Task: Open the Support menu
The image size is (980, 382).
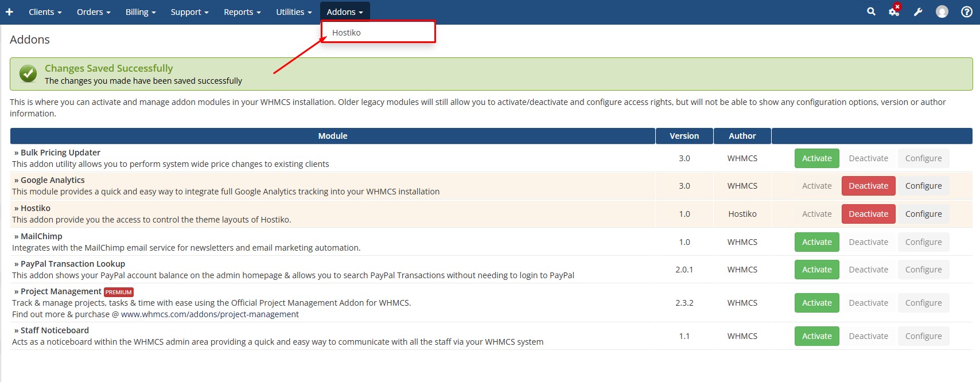Action: click(189, 12)
